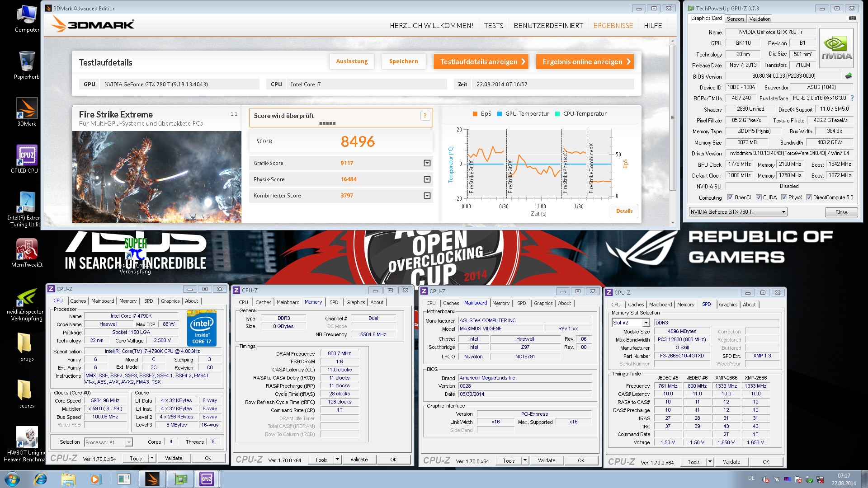Open Tools dropdown arrow in CPU-Z Memory window

click(x=337, y=460)
